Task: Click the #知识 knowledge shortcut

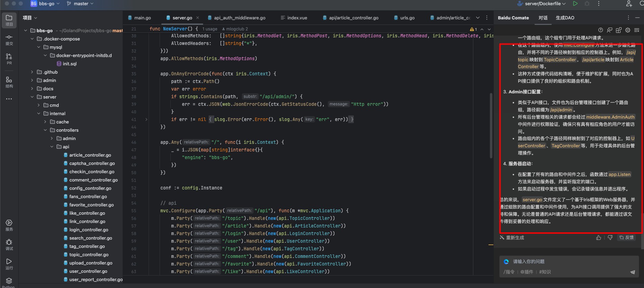Action: tap(545, 272)
